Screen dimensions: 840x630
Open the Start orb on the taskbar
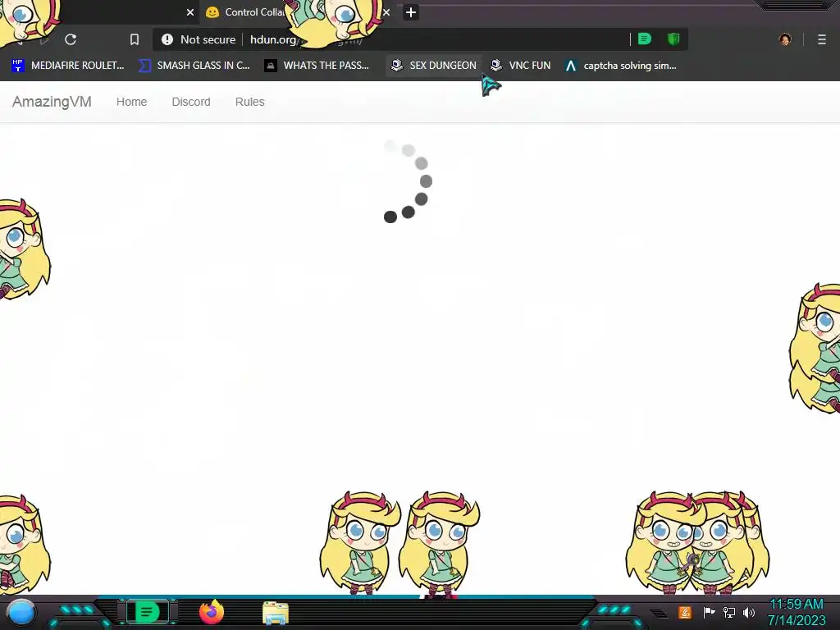21,612
